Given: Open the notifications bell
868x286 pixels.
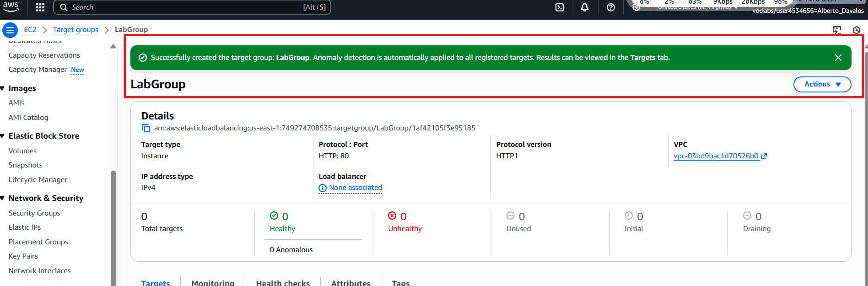Looking at the screenshot, I should pyautogui.click(x=585, y=7).
